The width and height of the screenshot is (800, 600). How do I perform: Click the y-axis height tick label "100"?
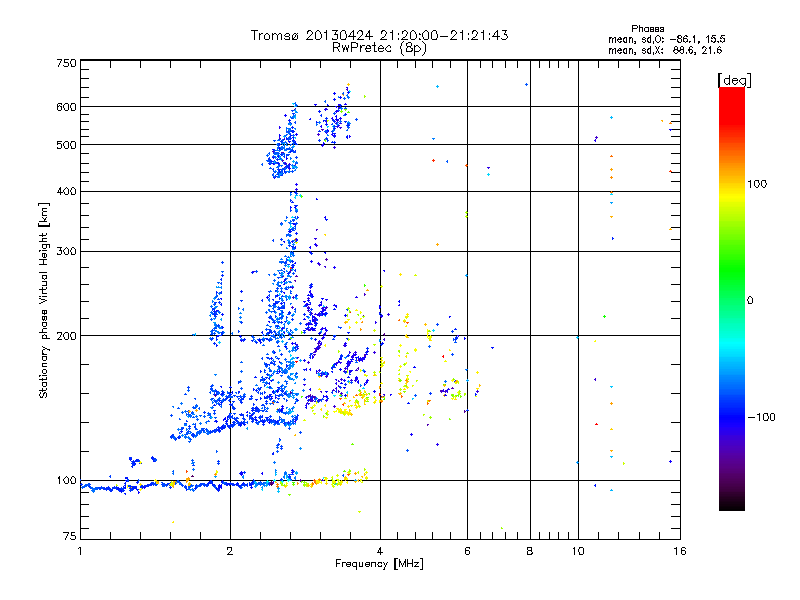[x=66, y=480]
